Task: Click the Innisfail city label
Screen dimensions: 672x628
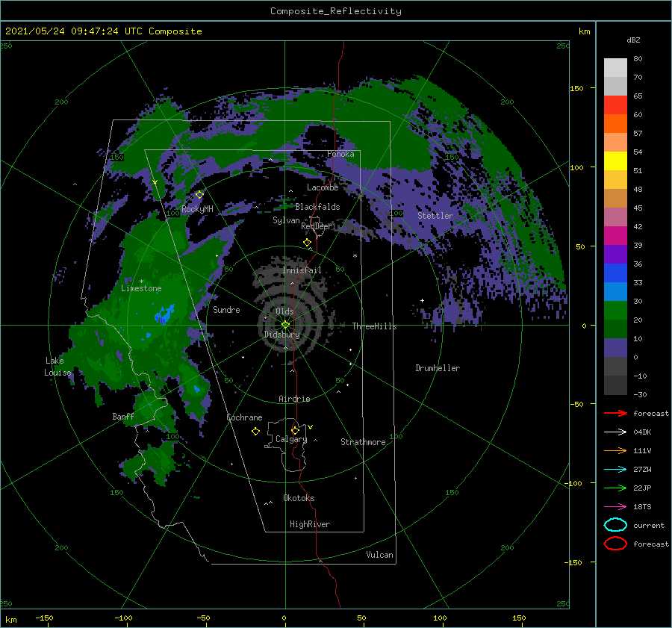Action: click(302, 270)
